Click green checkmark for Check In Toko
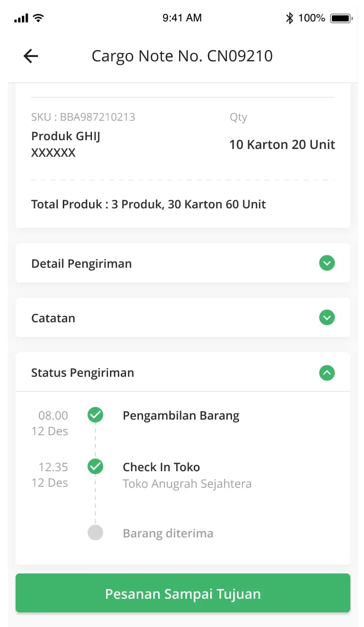Image resolution: width=364 pixels, height=627 pixels. click(x=95, y=467)
